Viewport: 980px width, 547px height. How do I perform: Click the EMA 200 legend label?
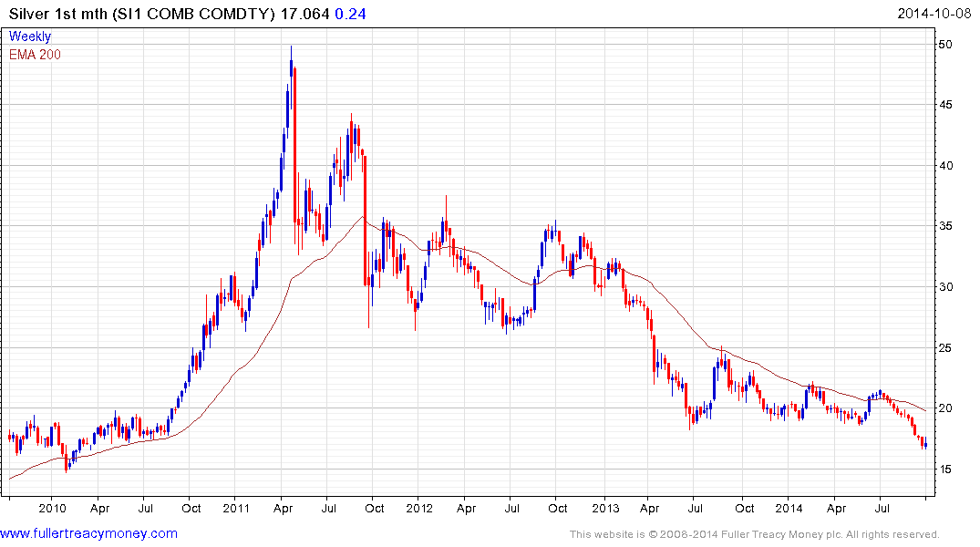coord(35,55)
